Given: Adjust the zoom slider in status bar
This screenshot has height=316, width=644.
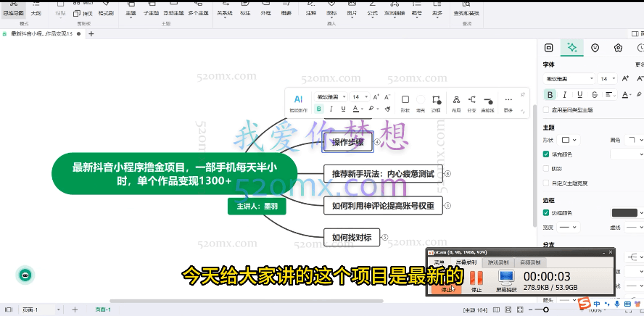Looking at the screenshot, I should [x=546, y=309].
